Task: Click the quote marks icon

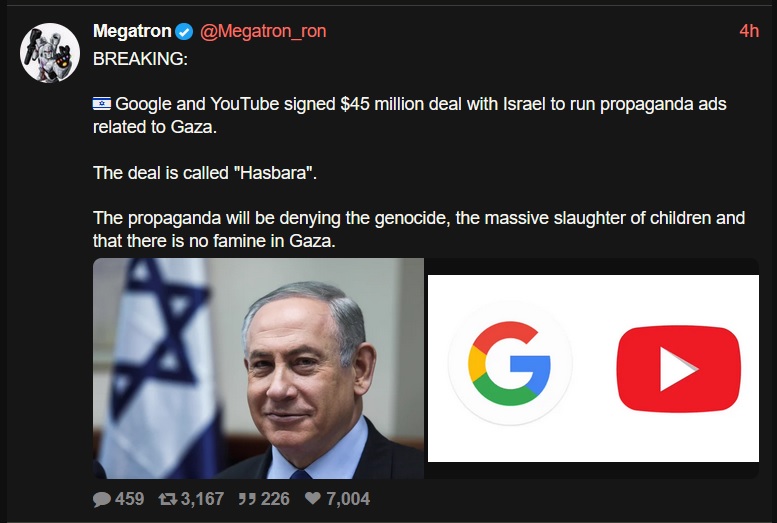Action: (x=247, y=499)
